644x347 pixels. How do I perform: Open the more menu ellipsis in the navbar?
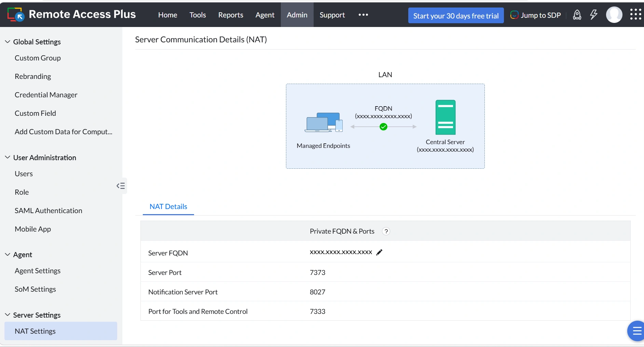pos(363,15)
